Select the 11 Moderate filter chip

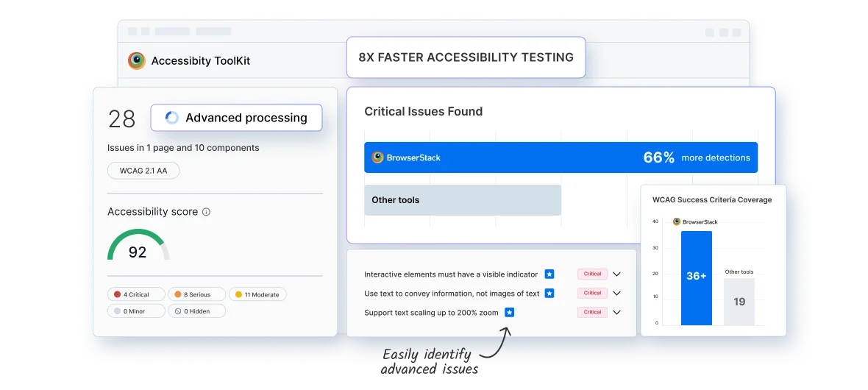pos(257,294)
